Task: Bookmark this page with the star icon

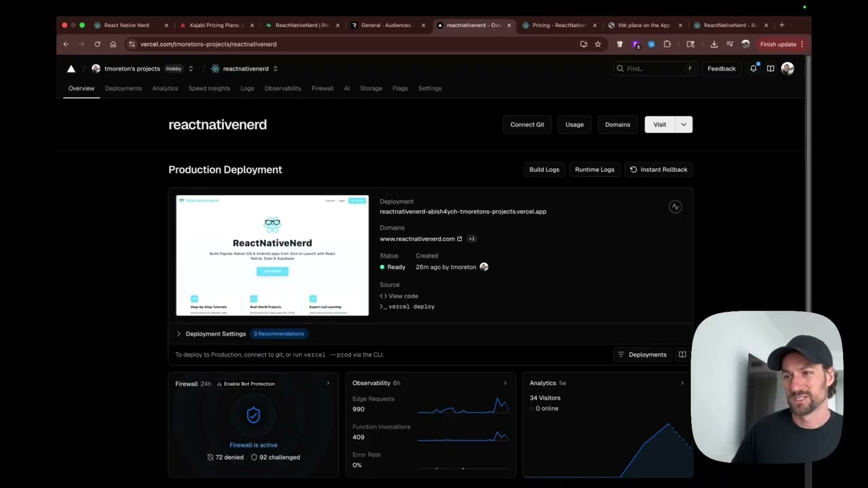Action: coord(597,44)
